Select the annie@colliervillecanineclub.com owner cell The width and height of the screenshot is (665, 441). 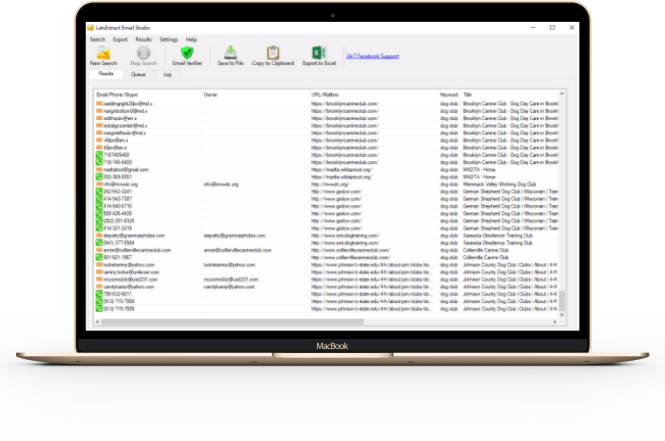(x=237, y=250)
